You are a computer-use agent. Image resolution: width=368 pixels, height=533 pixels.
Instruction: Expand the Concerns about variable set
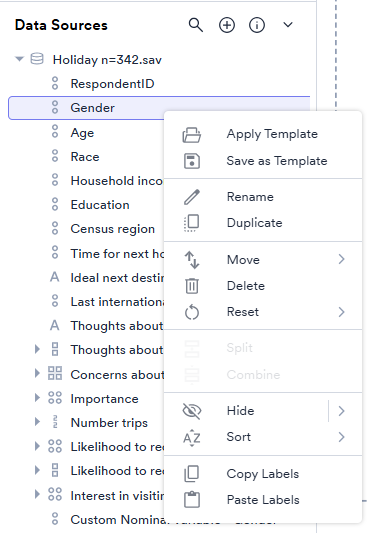pyautogui.click(x=37, y=373)
